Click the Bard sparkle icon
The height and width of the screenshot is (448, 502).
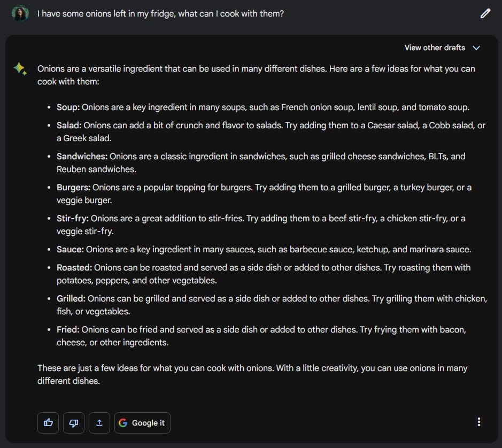(20, 69)
